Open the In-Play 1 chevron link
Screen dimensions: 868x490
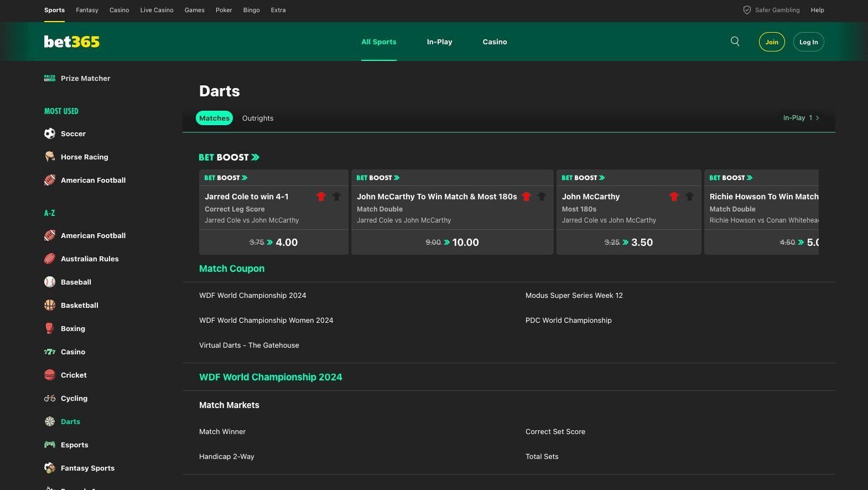[x=801, y=118]
